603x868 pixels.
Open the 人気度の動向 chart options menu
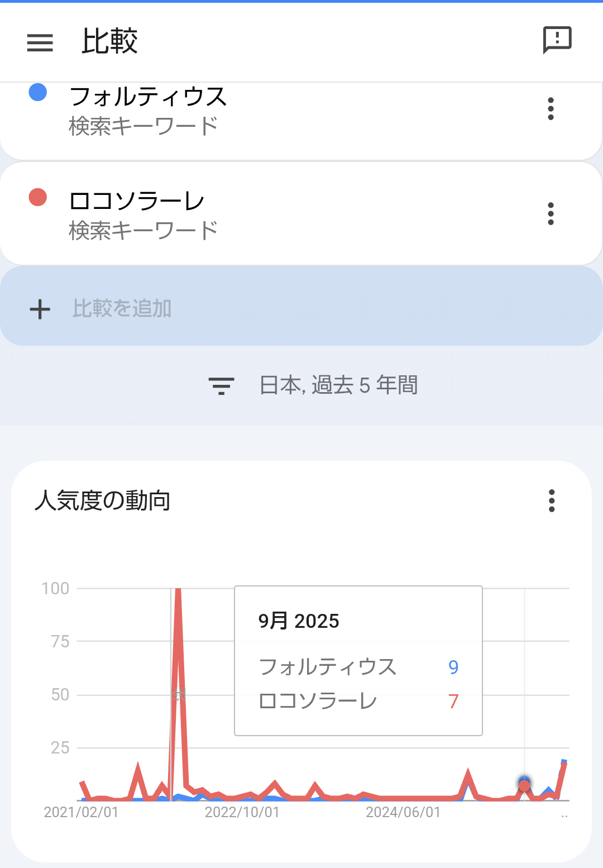(x=552, y=501)
